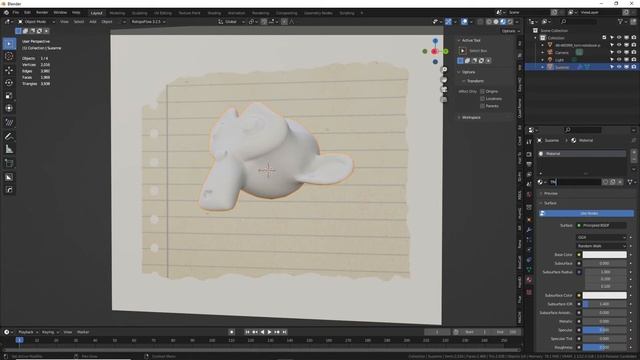Click the new material duplicate icon

(613, 182)
